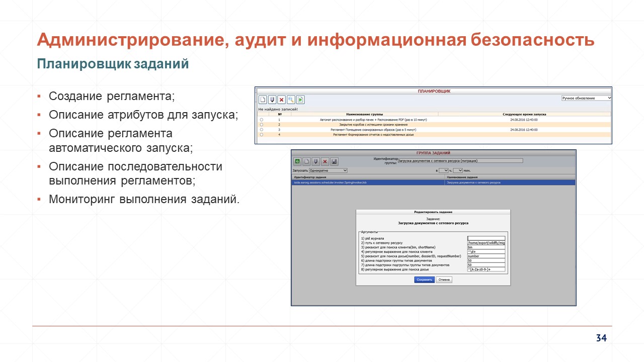Select radio button for group row 1
The width and height of the screenshot is (644, 362).
tap(261, 120)
